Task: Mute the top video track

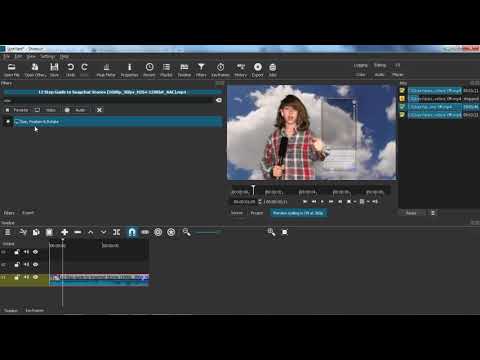Action: [26, 252]
